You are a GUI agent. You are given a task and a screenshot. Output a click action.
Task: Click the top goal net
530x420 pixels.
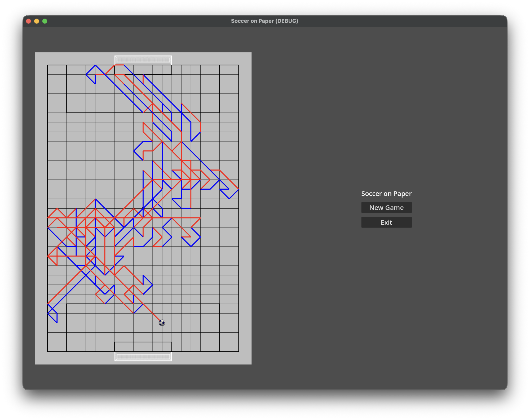143,60
